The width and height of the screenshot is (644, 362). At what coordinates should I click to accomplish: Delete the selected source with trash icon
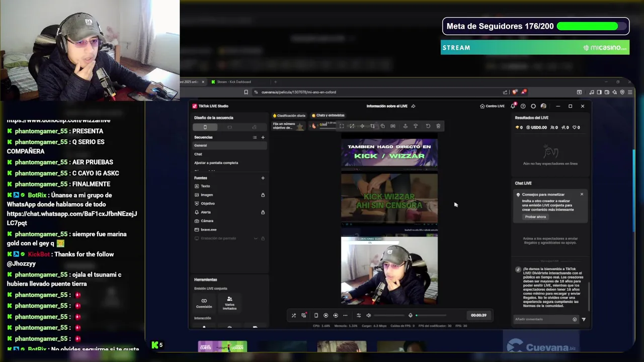click(x=438, y=126)
